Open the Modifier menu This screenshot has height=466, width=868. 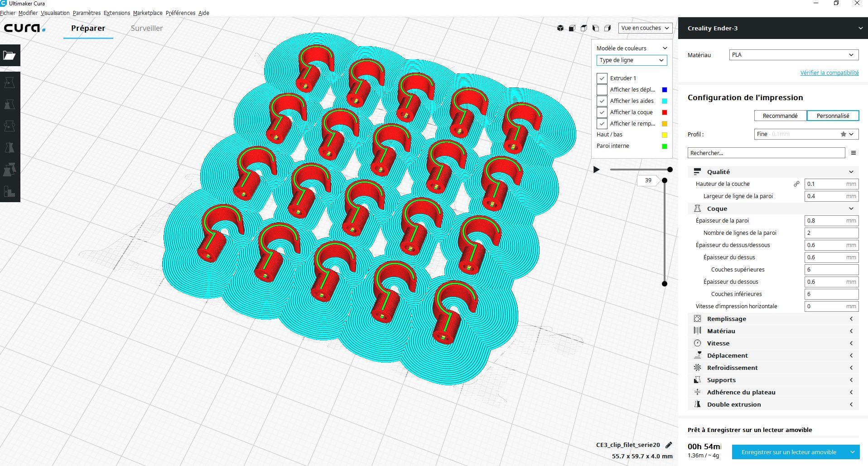[x=28, y=13]
